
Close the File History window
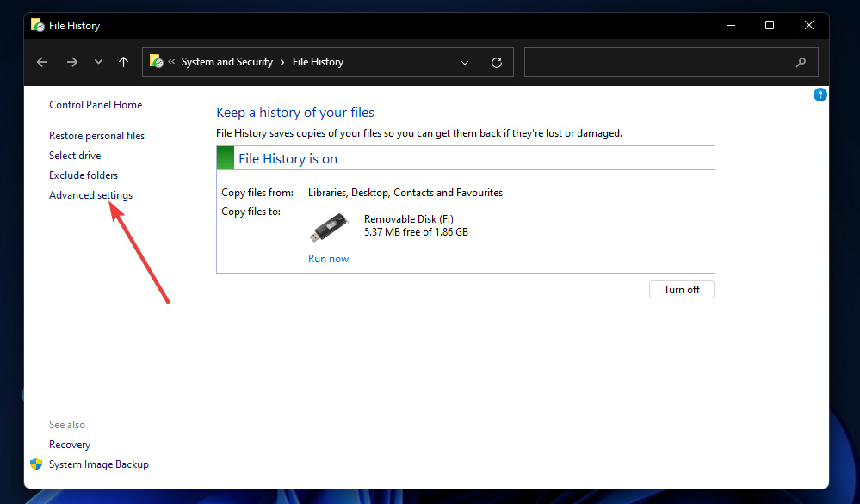click(x=809, y=25)
